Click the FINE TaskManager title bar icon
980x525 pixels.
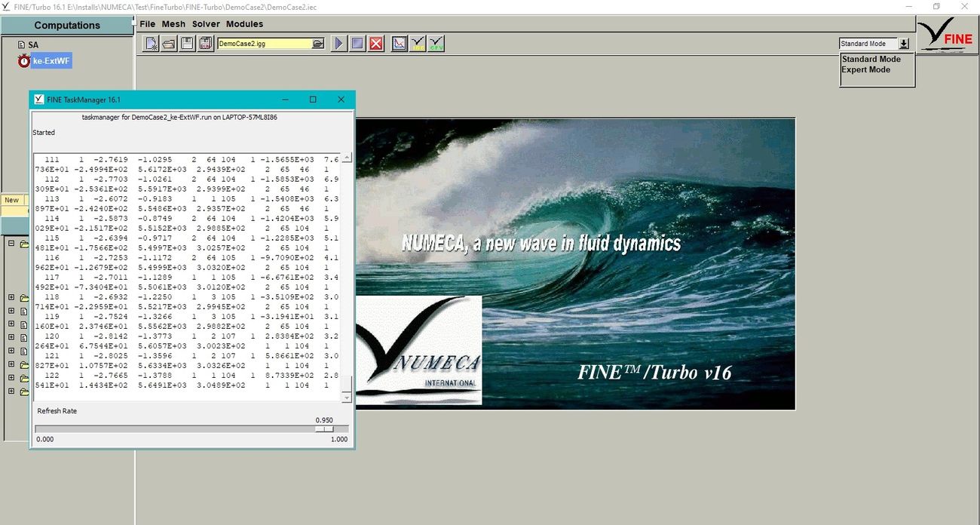coord(38,100)
